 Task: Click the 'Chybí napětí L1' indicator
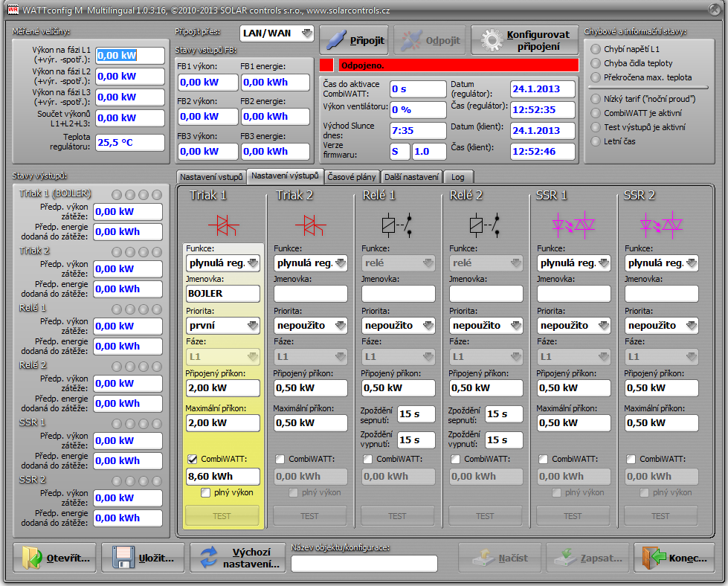coord(596,49)
